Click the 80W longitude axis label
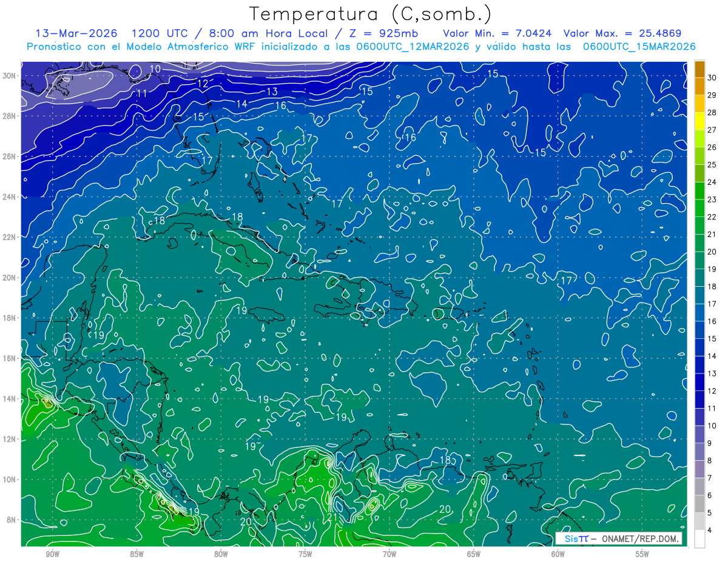This screenshot has height=562, width=728. point(221,554)
